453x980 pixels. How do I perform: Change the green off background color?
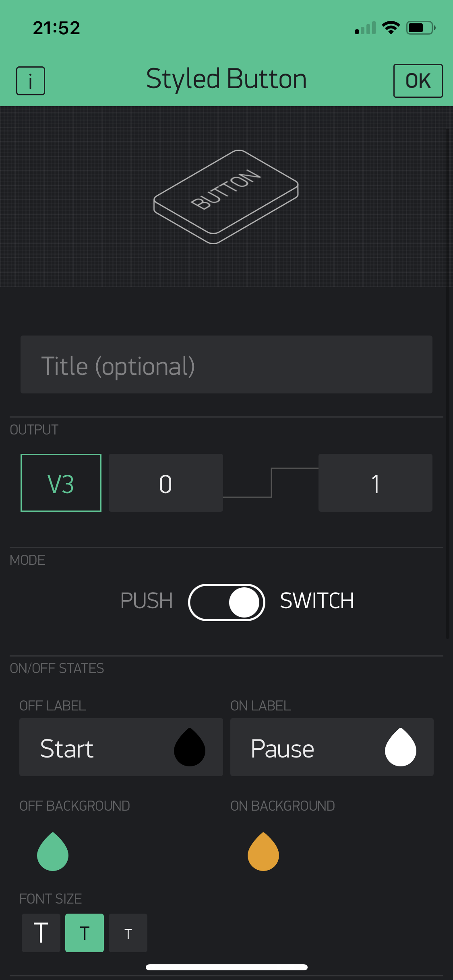point(53,852)
